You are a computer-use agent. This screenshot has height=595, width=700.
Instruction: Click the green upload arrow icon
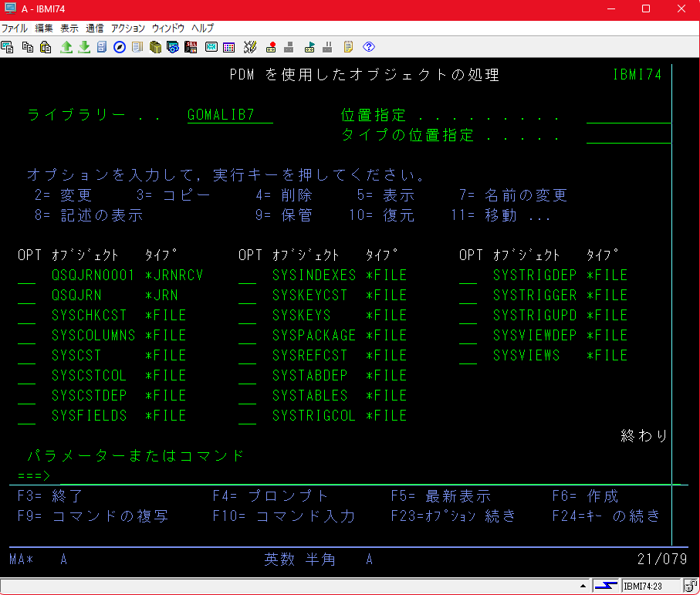pyautogui.click(x=66, y=47)
